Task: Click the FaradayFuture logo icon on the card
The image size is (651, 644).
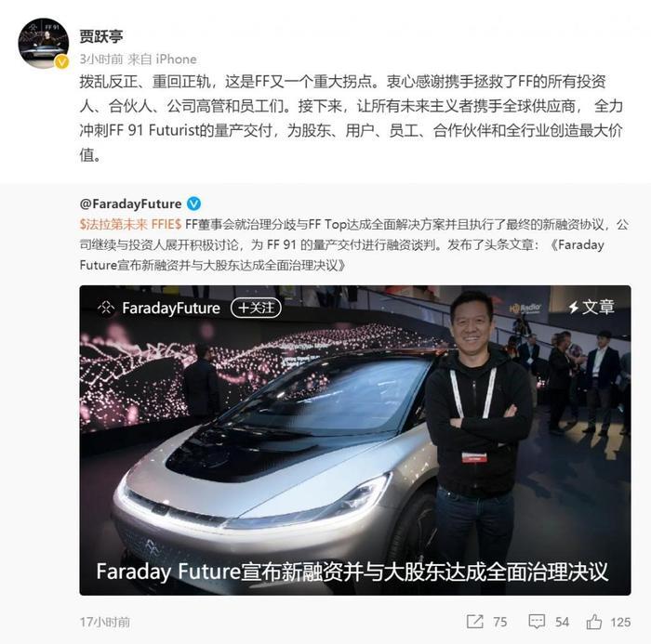Action: coord(106,308)
